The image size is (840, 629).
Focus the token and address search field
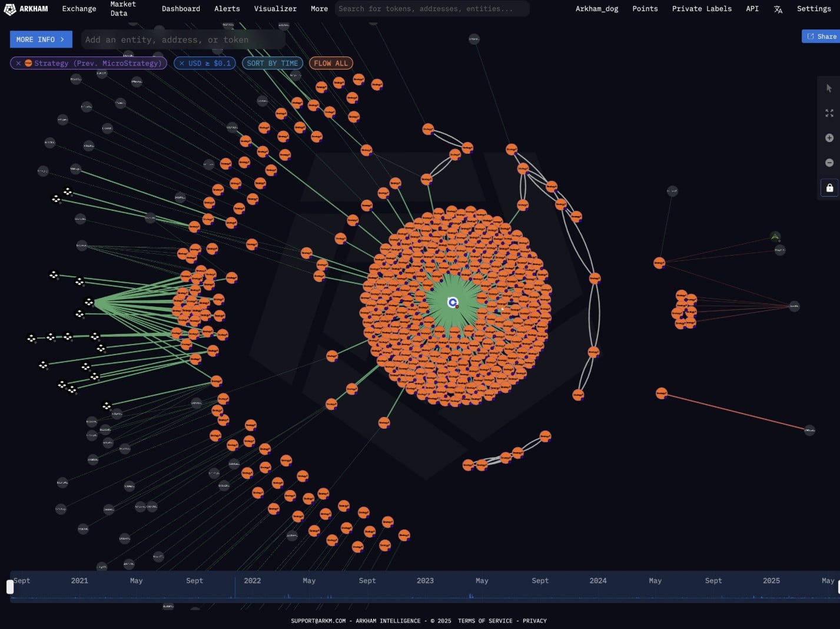(x=432, y=9)
